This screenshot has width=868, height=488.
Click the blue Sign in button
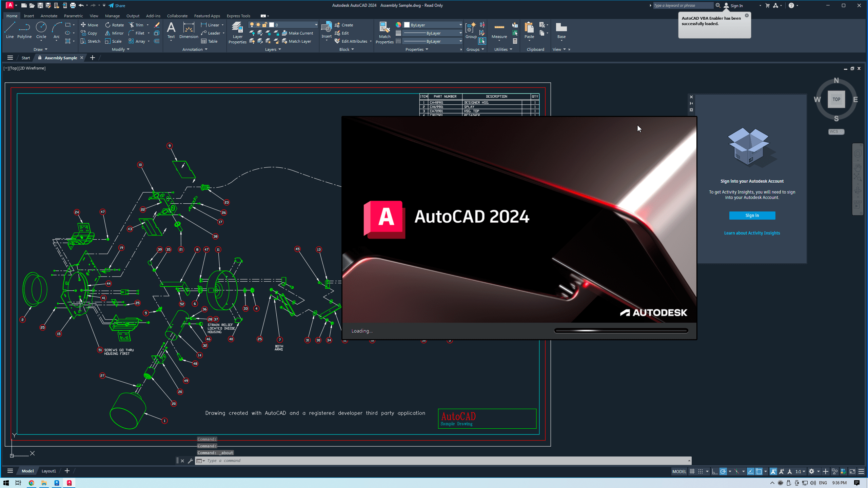[x=752, y=216]
